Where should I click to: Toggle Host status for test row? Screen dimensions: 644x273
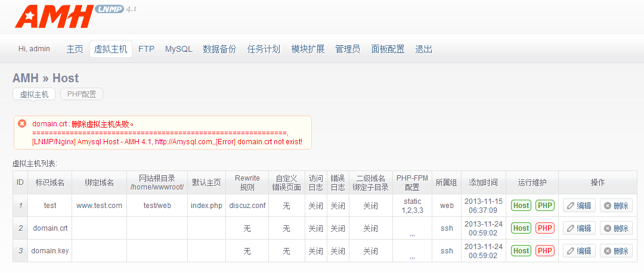[521, 206]
